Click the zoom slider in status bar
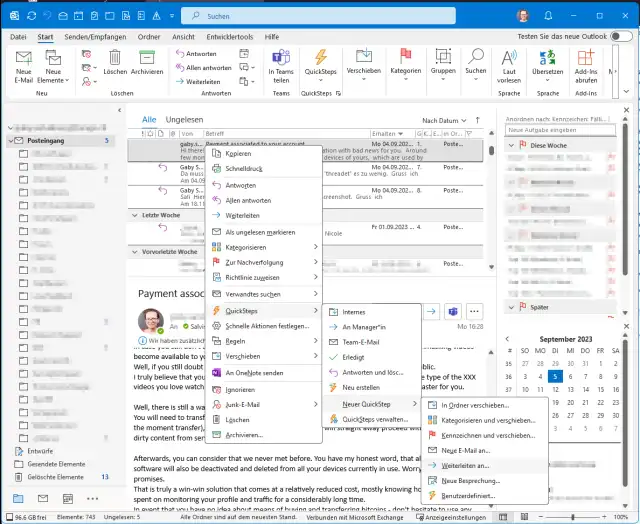 pos(573,517)
